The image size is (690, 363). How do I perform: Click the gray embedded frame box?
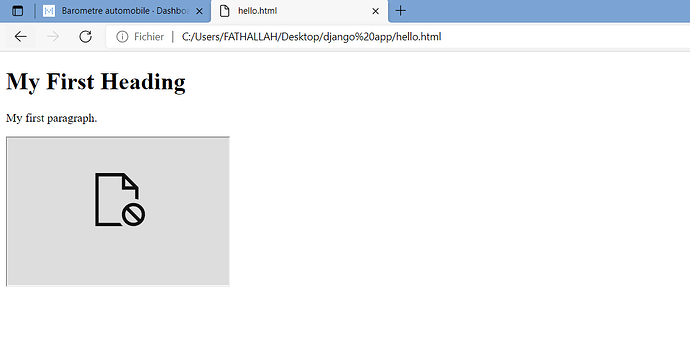[118, 211]
